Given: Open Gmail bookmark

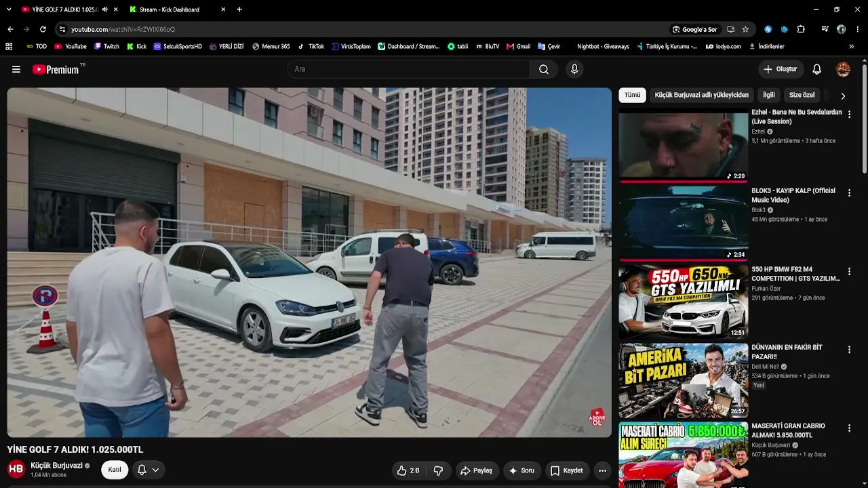Looking at the screenshot, I should (x=518, y=47).
